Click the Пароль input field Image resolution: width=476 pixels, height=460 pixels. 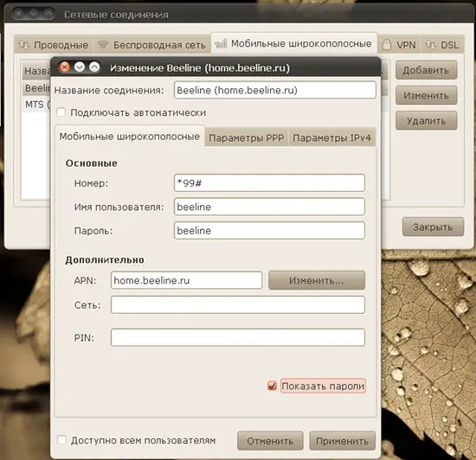point(269,231)
